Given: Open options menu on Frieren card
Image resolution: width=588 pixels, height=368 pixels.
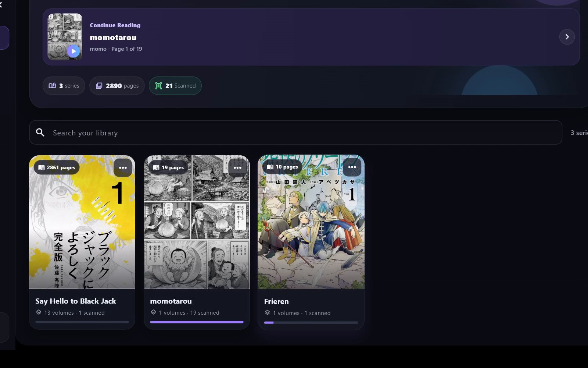Looking at the screenshot, I should (352, 167).
